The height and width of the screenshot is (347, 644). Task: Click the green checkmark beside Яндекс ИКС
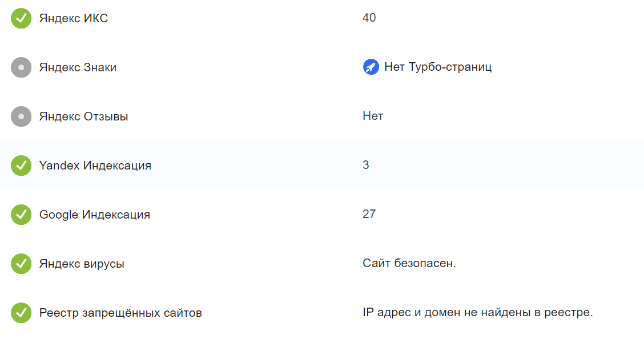(x=21, y=18)
